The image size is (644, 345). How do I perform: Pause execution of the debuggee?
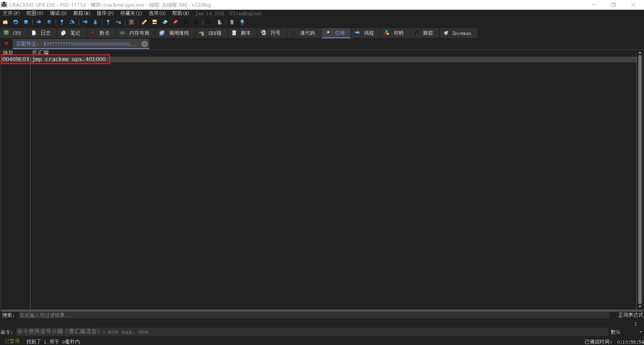(49, 22)
